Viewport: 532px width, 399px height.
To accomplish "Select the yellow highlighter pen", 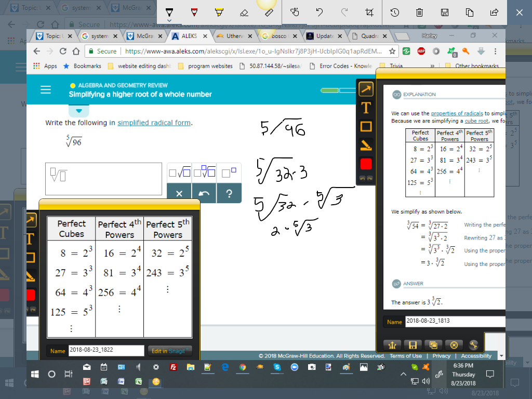I will click(219, 12).
